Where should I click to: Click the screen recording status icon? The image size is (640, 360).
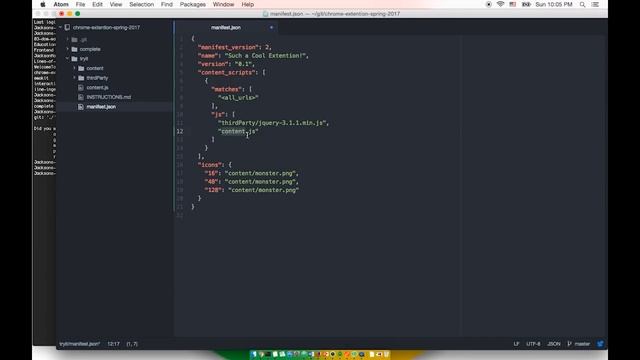pos(489,4)
